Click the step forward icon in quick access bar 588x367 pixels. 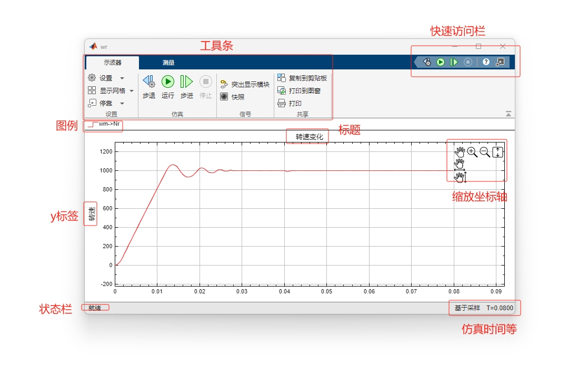click(x=454, y=62)
